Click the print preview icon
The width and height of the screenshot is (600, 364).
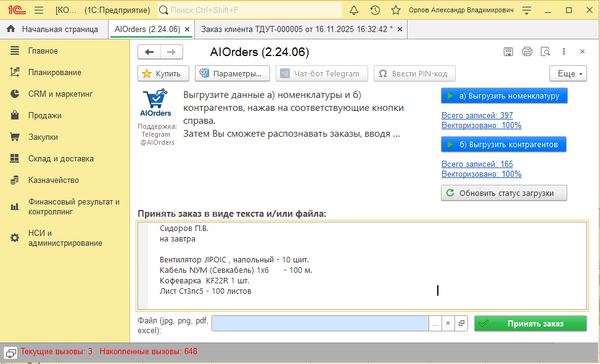[545, 52]
